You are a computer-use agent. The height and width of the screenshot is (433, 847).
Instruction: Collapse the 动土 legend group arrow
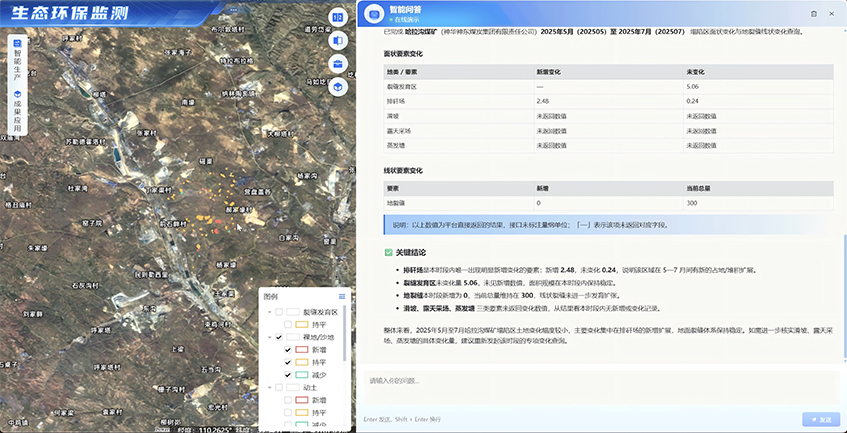pos(270,388)
